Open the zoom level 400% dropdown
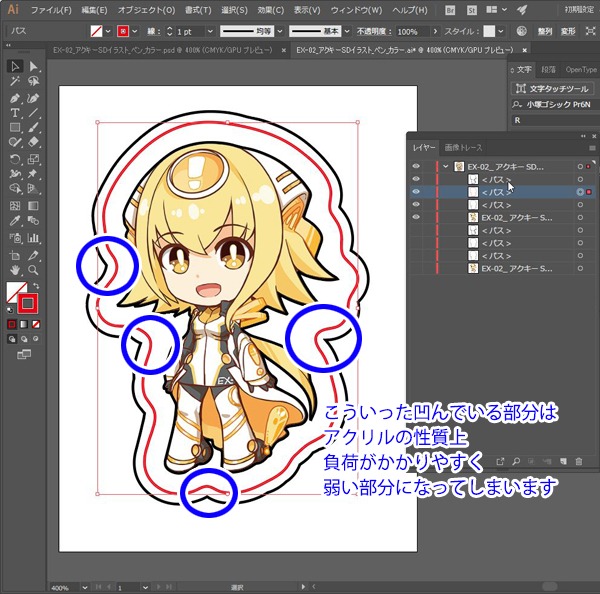The height and width of the screenshot is (594, 600). [x=85, y=587]
